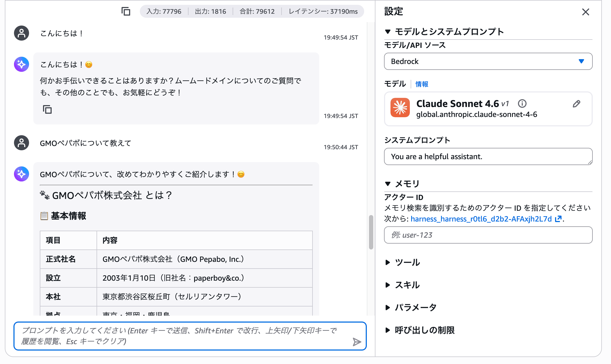Close the 設定 panel
611x364 pixels.
[x=585, y=12]
